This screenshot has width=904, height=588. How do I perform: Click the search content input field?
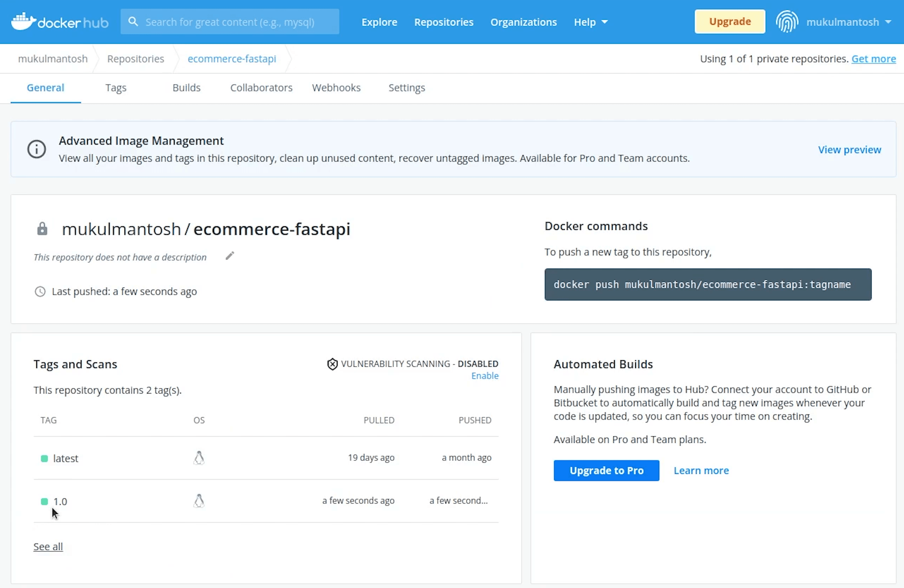tap(239, 22)
